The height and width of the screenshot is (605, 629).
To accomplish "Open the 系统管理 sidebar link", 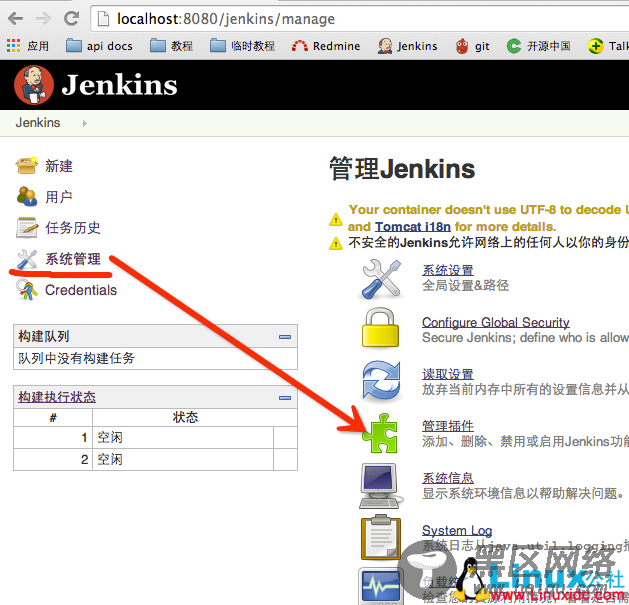I will [x=73, y=259].
